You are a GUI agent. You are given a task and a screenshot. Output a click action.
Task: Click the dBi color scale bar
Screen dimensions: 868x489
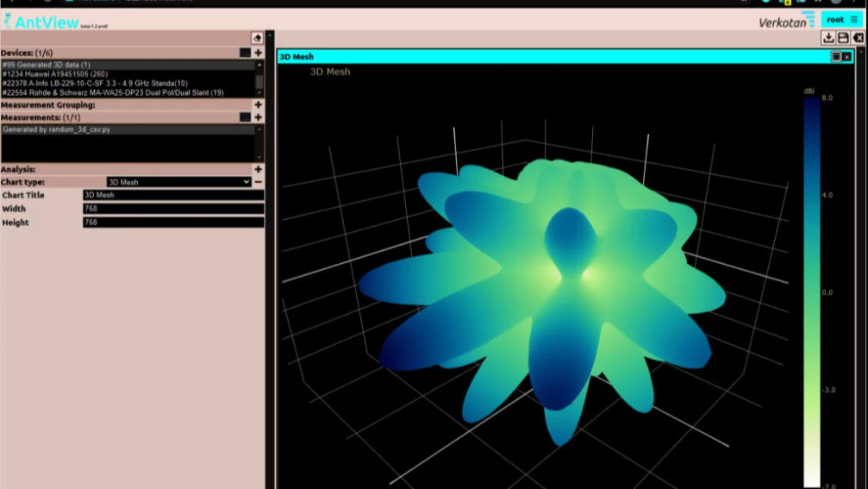pos(812,292)
